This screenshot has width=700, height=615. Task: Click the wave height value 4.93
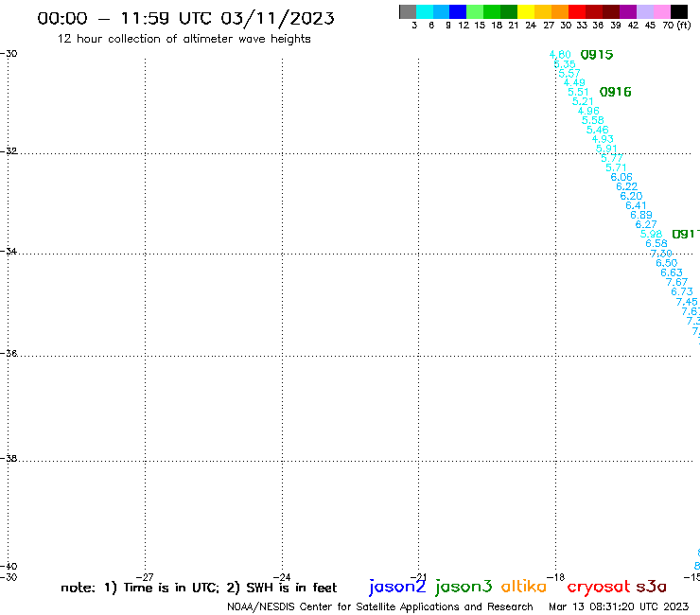tap(603, 139)
